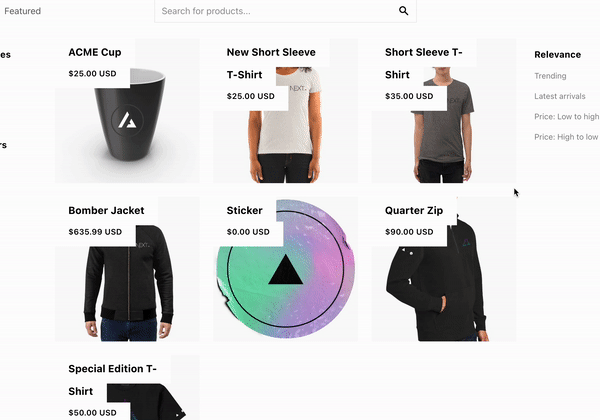This screenshot has height=420, width=600.
Task: Open the Featured category link
Action: [23, 11]
